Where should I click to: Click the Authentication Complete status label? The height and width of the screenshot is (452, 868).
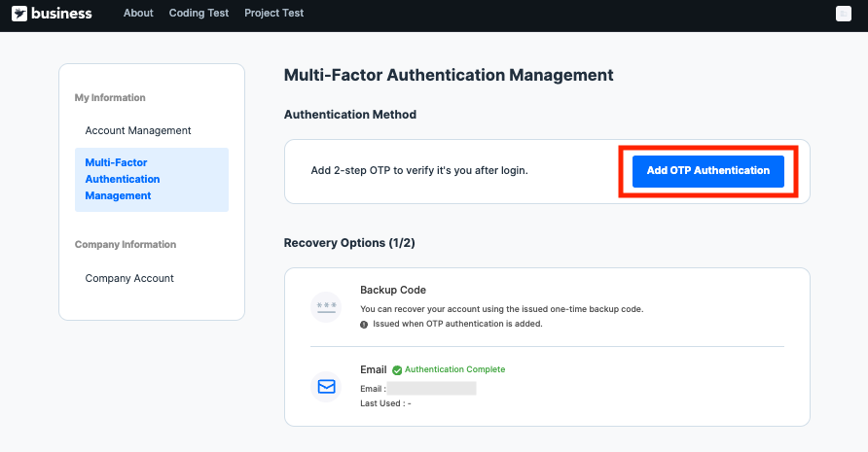[454, 369]
